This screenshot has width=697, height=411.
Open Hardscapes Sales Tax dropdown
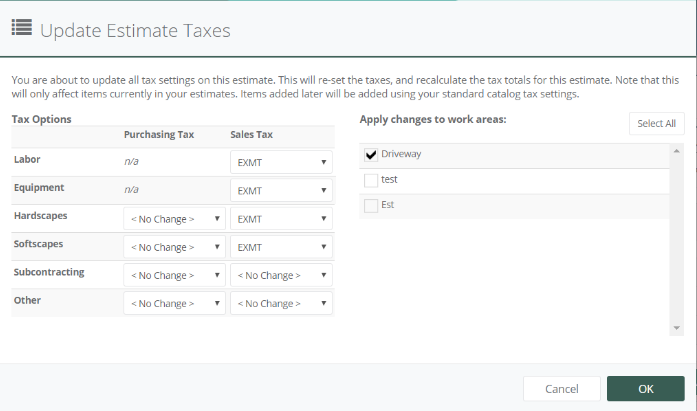tap(281, 219)
